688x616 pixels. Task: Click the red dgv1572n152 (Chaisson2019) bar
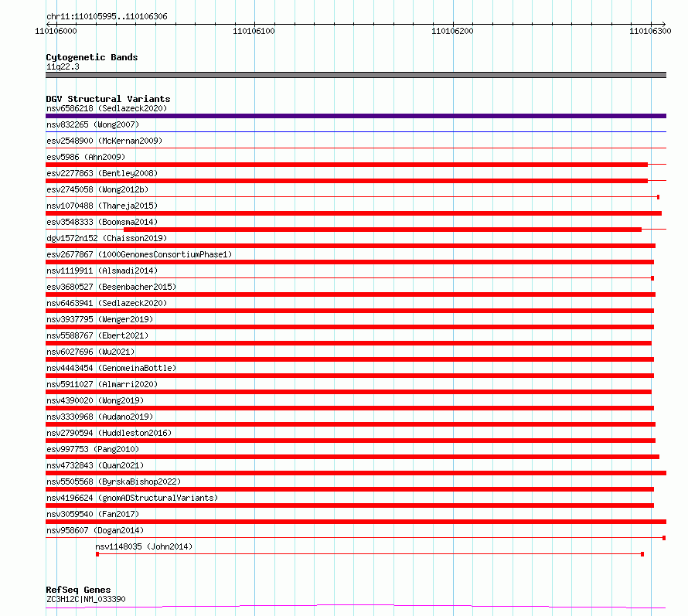(351, 246)
